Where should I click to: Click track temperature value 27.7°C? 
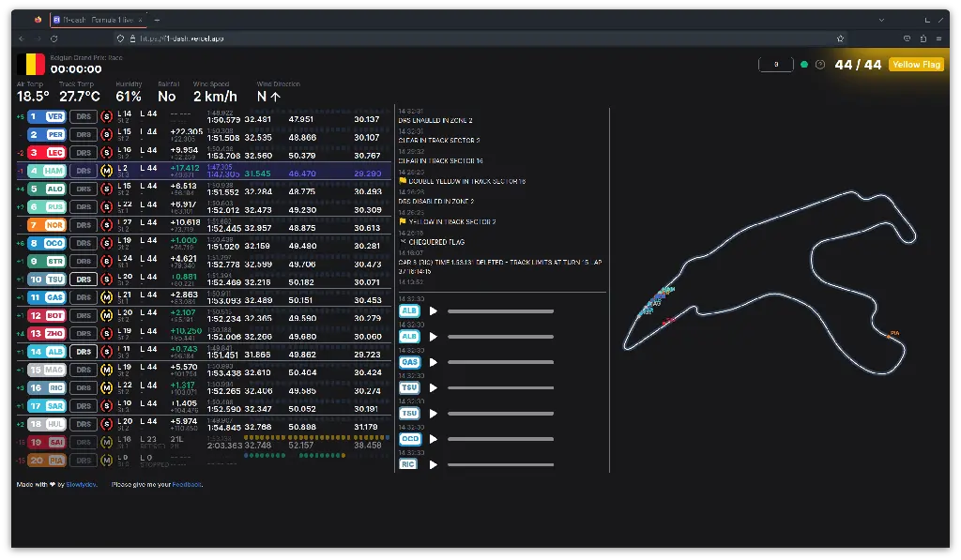click(79, 97)
